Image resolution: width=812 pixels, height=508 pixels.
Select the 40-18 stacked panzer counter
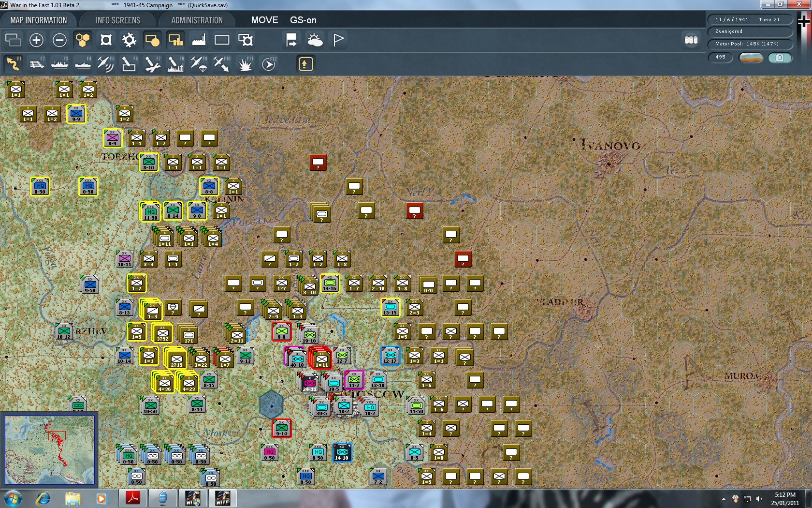pos(297,359)
